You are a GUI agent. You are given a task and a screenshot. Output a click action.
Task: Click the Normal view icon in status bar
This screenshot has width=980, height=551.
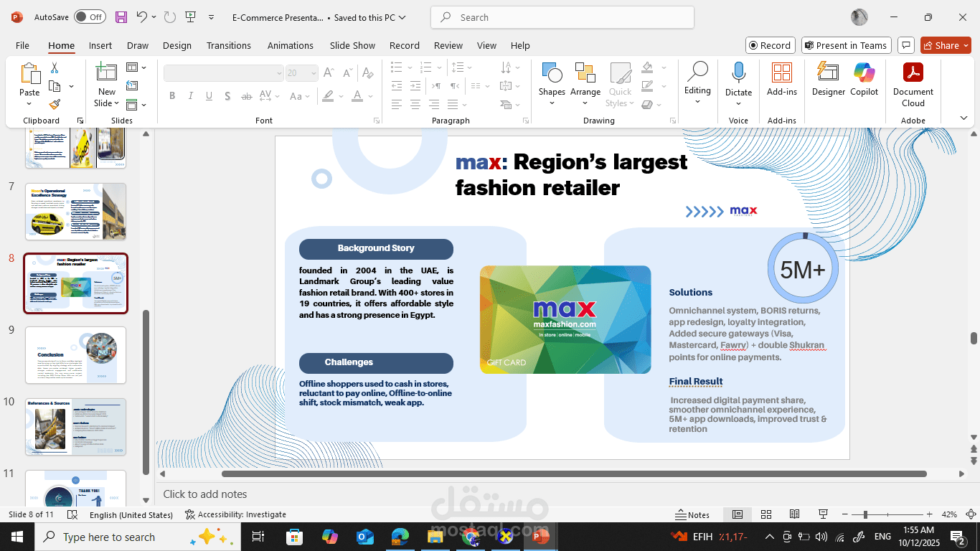point(738,514)
